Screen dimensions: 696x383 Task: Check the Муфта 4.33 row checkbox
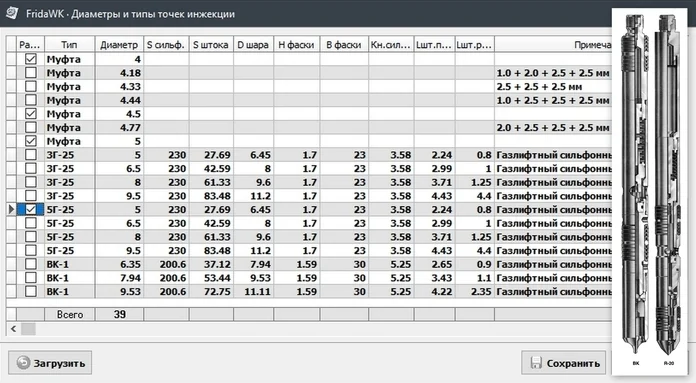(x=31, y=86)
